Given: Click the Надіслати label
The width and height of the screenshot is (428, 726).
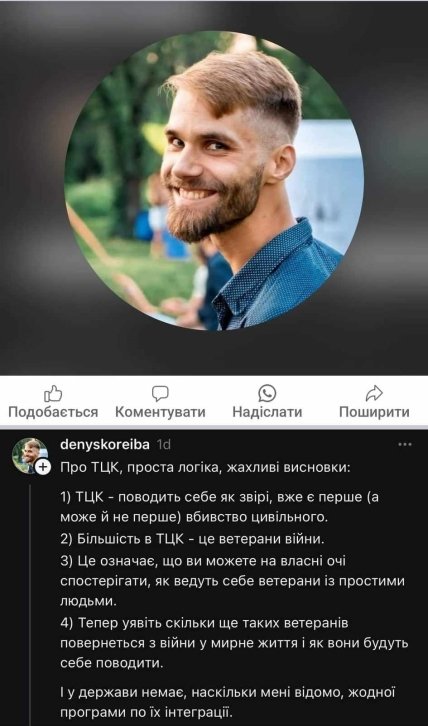Looking at the screenshot, I should pos(267,412).
